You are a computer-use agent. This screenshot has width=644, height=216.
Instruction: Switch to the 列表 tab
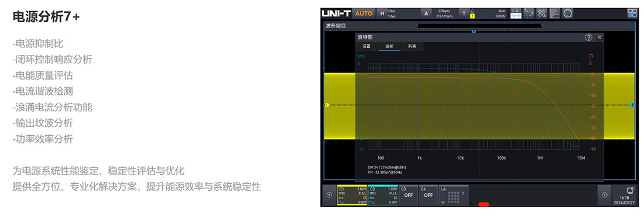412,46
